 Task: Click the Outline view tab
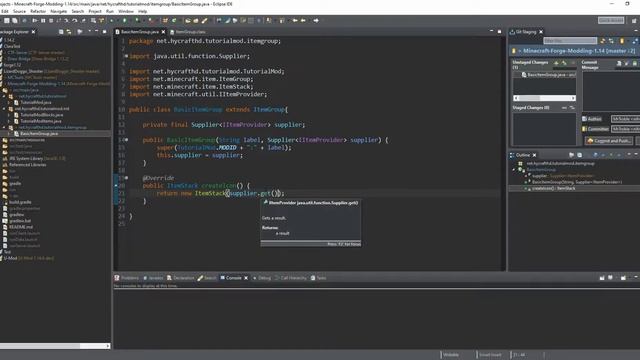[x=523, y=155]
